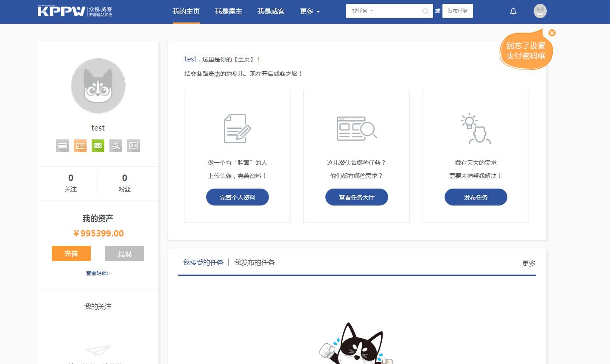Open the user avatar menu in header
610x364 pixels.
tap(540, 11)
